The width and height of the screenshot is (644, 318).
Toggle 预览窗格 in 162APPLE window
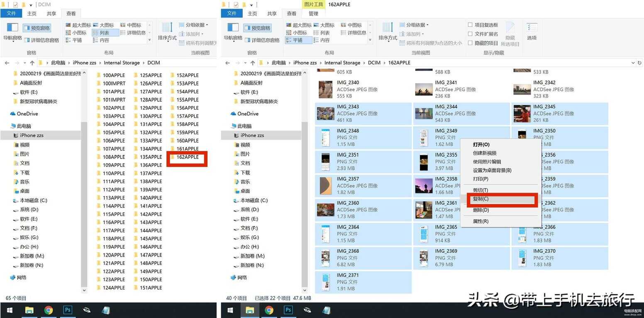pos(257,28)
